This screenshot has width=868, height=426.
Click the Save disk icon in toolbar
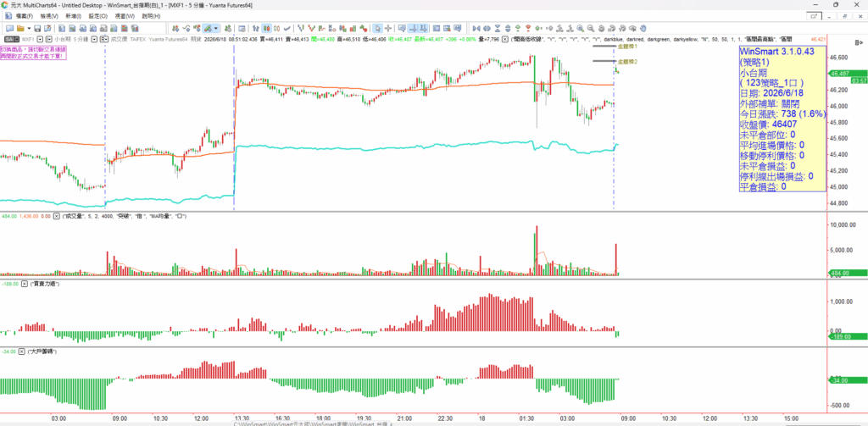(37, 28)
